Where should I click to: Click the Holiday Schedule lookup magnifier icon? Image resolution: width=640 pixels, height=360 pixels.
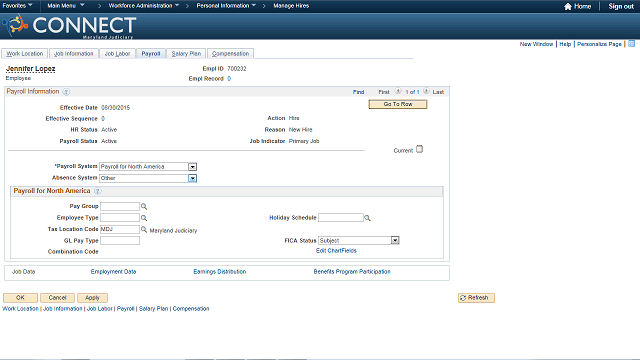coord(367,218)
